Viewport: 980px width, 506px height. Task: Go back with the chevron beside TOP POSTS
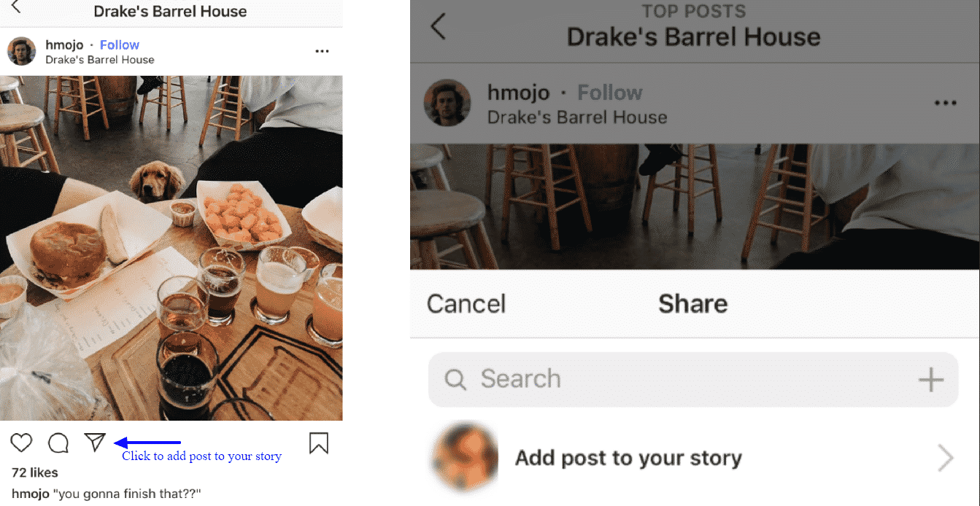[x=438, y=26]
